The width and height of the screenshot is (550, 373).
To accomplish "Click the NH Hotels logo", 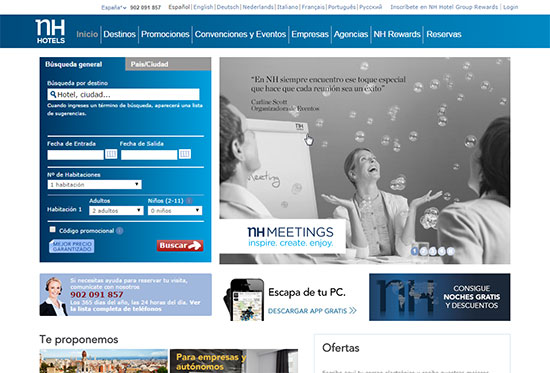I will (x=50, y=32).
